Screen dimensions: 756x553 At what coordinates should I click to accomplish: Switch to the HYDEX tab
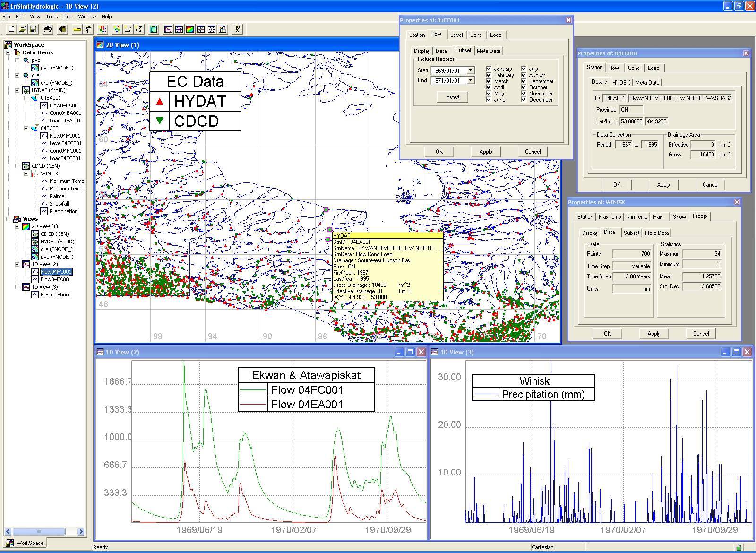point(621,83)
